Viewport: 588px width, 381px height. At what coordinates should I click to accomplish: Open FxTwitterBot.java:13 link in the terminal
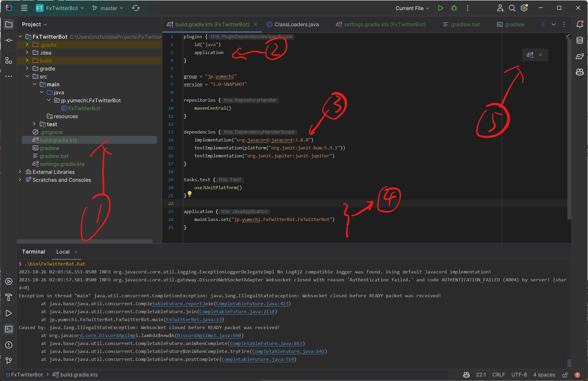coord(194,320)
